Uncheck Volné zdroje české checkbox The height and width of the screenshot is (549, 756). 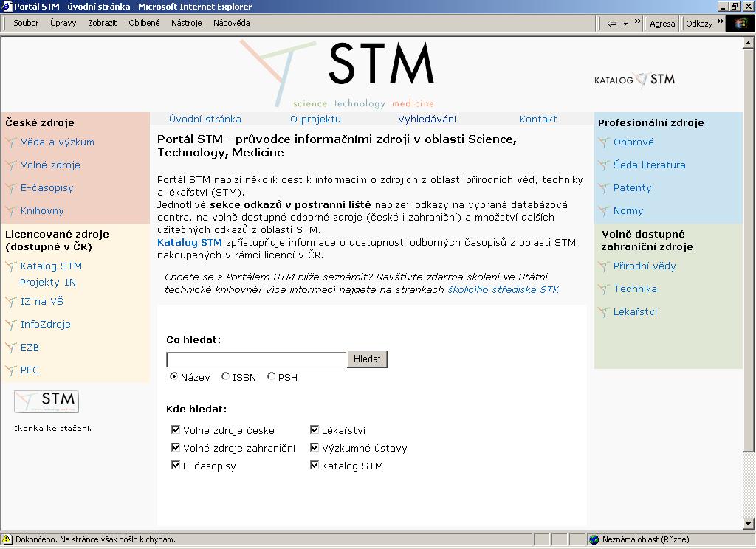(x=176, y=429)
